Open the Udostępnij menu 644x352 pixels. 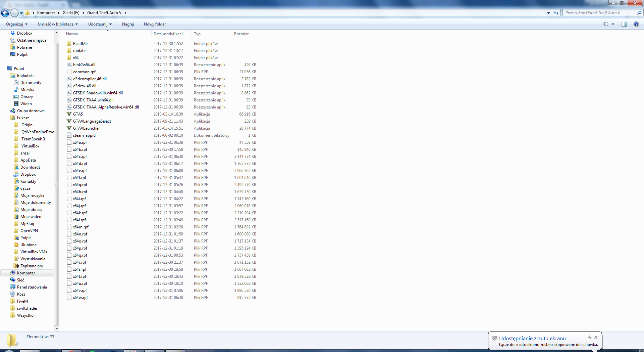tap(100, 24)
